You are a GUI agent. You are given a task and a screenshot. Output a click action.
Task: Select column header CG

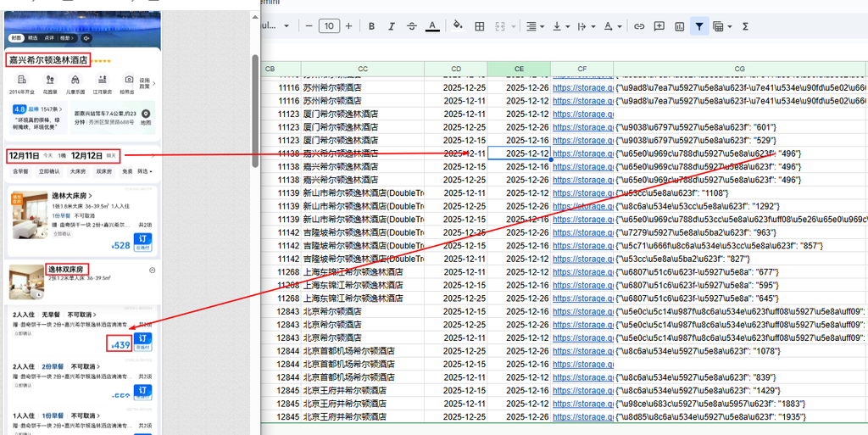pos(739,69)
